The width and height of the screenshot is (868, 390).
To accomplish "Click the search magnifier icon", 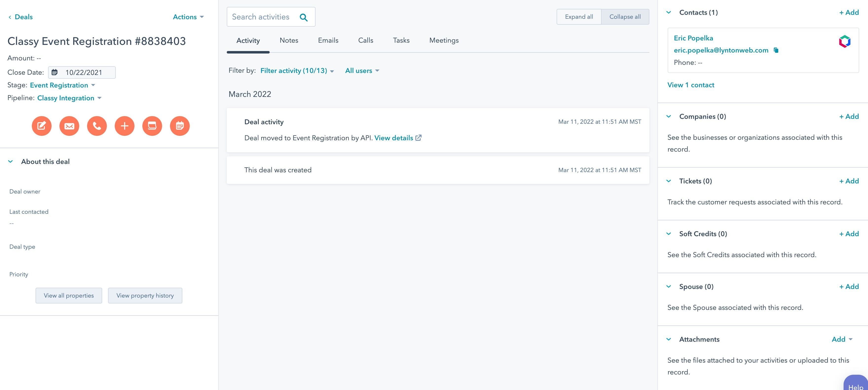I will click(x=303, y=17).
